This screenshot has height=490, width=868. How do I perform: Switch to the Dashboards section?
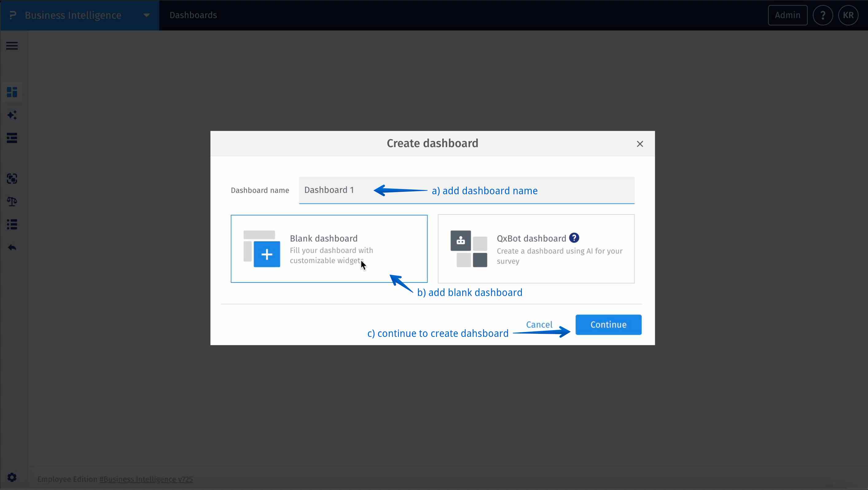tap(193, 15)
